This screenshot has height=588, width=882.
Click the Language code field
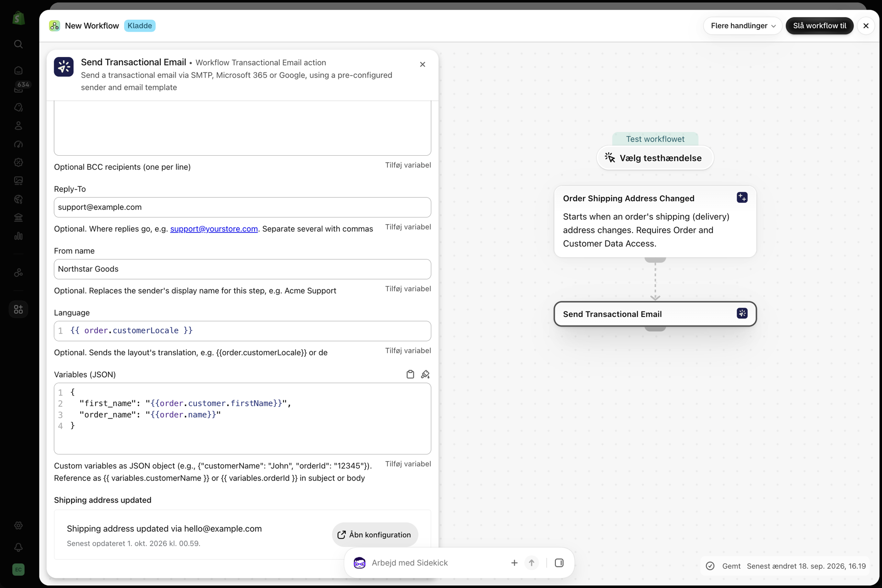243,331
